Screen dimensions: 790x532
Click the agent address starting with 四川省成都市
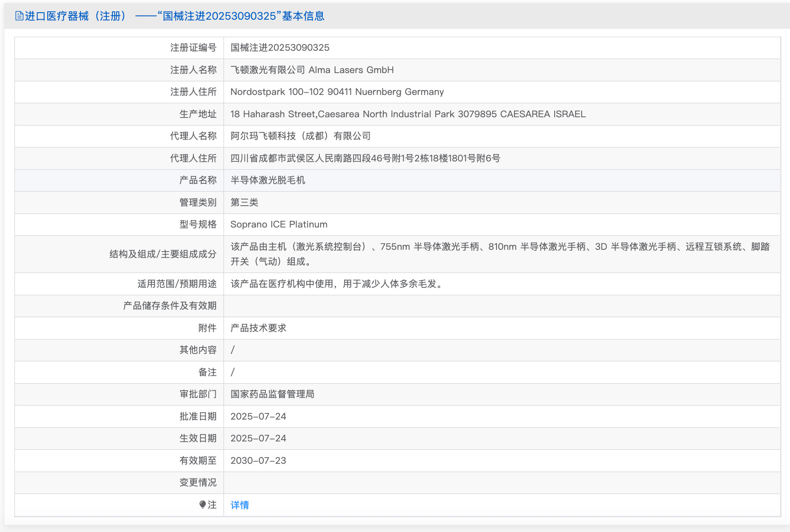365,158
